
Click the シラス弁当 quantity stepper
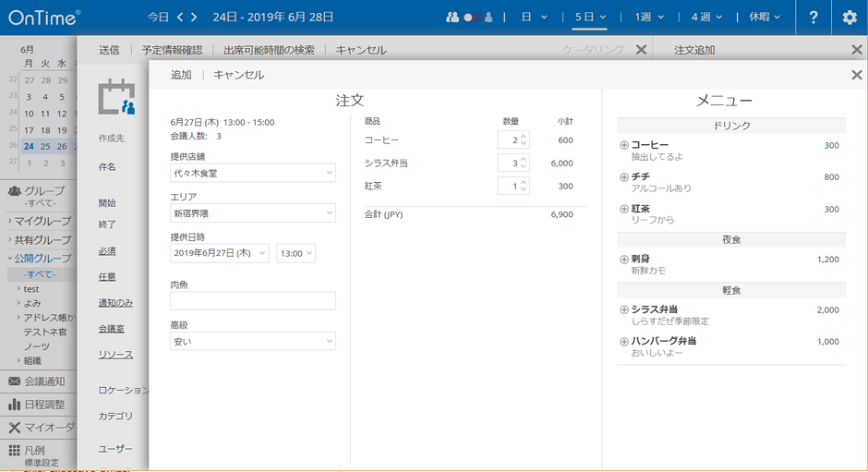524,163
